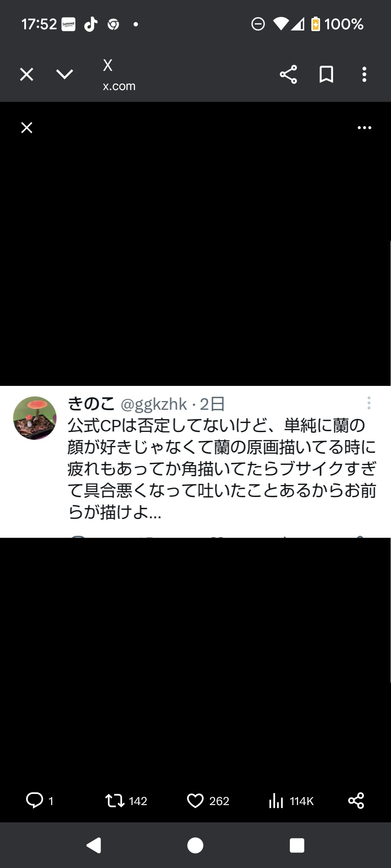Repost the tweet with retweet icon
391x868 pixels.
[115, 800]
